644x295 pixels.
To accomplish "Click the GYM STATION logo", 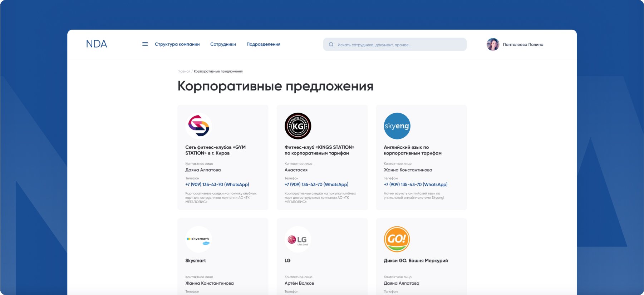I will (x=199, y=126).
